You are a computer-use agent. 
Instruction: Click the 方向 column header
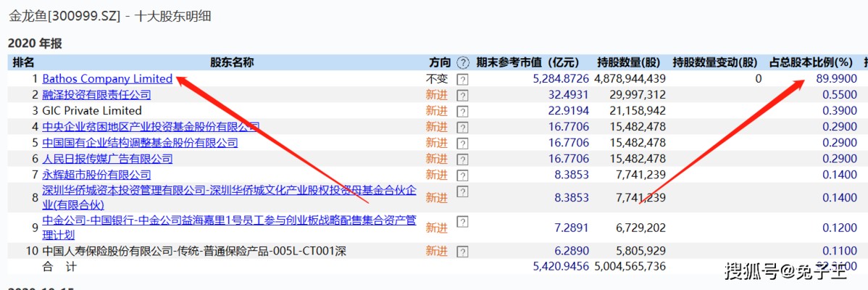coord(440,62)
